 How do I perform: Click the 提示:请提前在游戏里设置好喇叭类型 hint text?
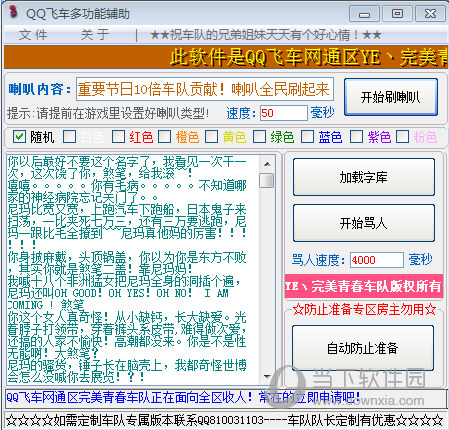pyautogui.click(x=108, y=113)
